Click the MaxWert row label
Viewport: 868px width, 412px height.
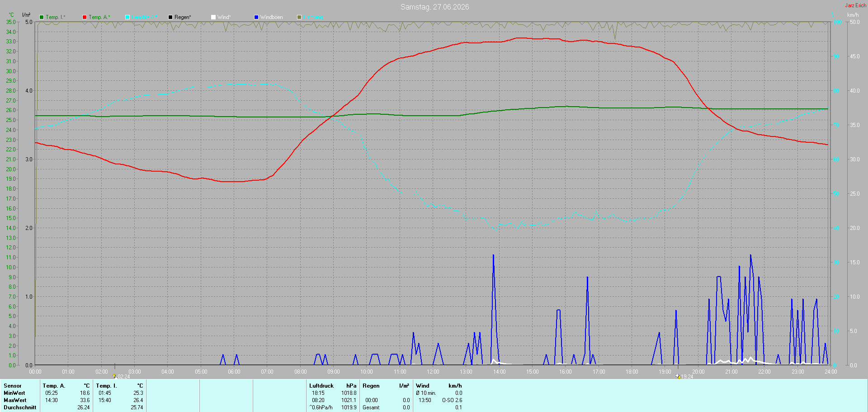[15, 400]
